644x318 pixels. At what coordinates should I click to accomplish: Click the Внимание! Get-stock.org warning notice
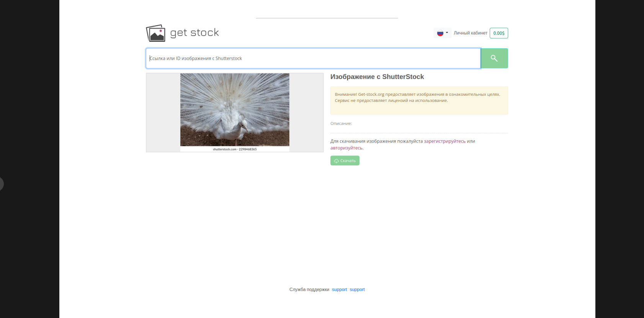tap(419, 100)
